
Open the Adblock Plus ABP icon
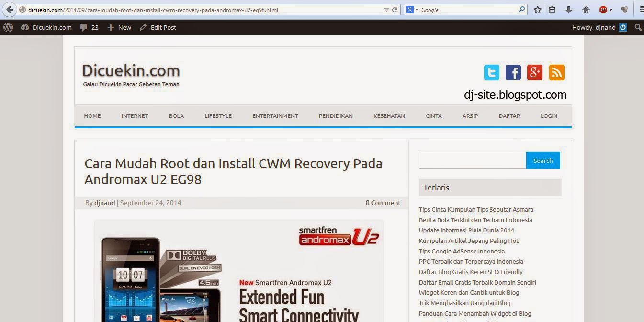pyautogui.click(x=603, y=10)
